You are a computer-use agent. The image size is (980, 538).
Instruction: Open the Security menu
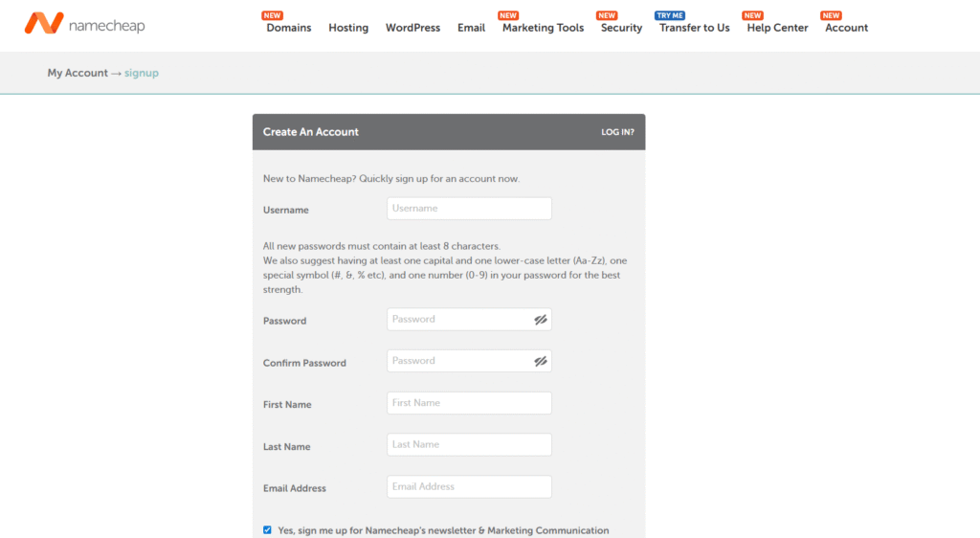click(x=621, y=28)
